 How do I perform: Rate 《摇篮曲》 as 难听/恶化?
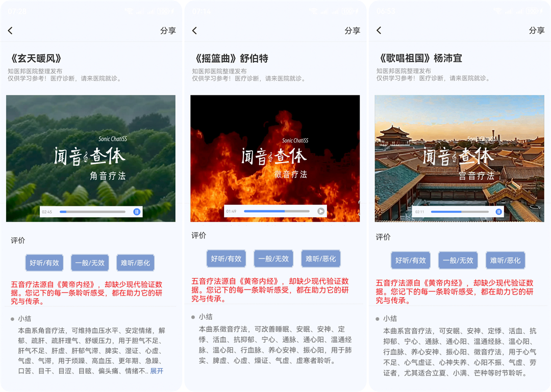pos(321,258)
